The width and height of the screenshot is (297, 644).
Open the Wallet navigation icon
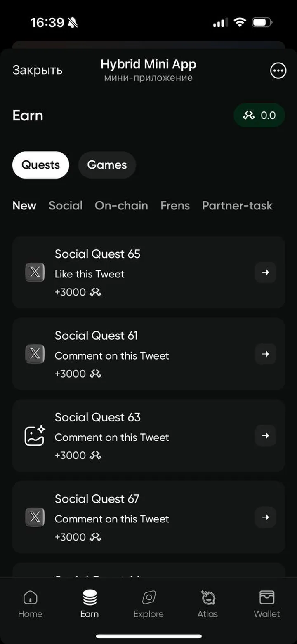(267, 597)
